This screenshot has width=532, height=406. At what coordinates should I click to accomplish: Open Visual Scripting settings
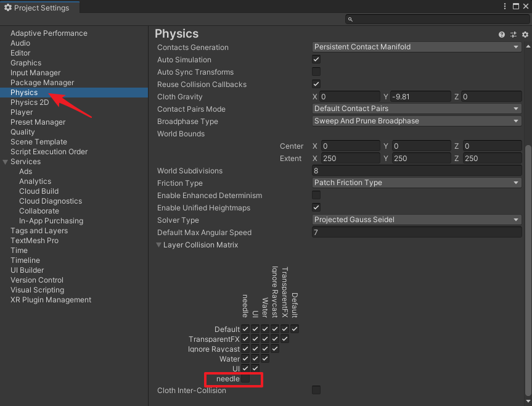(x=38, y=289)
